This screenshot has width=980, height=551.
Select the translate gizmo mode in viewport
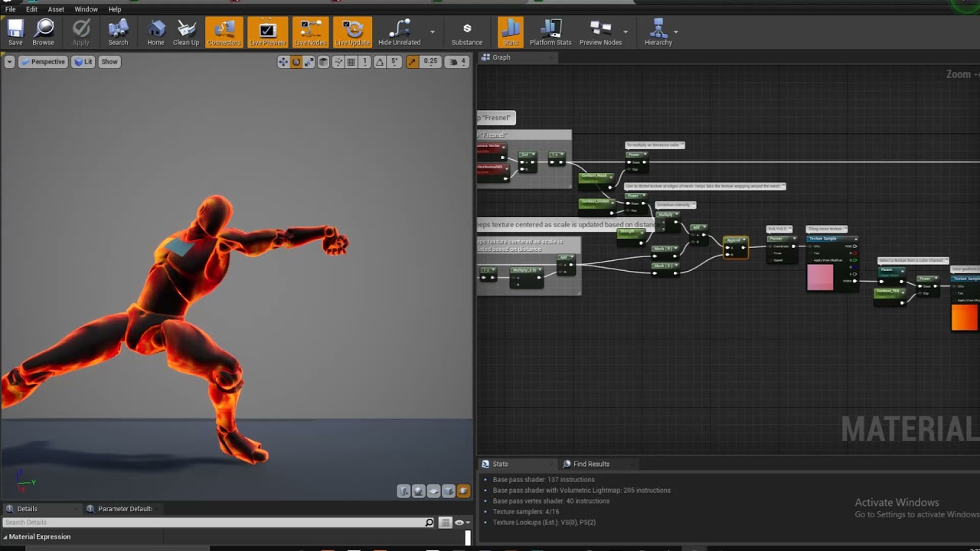[283, 62]
